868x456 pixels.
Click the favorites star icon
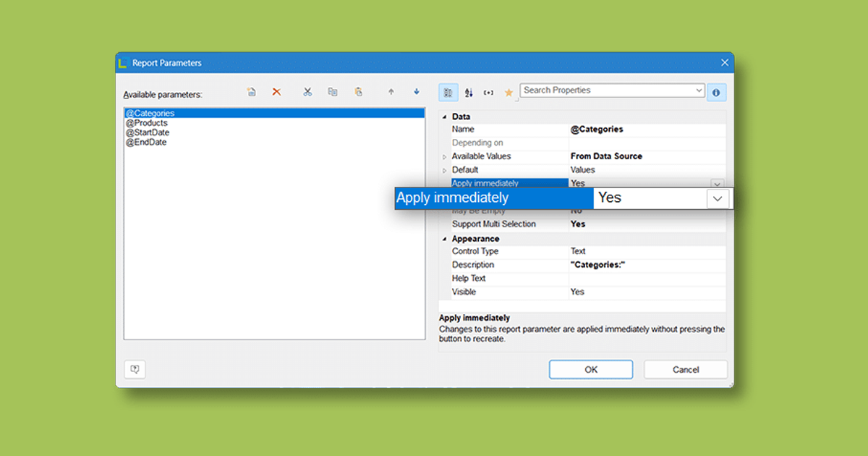509,93
